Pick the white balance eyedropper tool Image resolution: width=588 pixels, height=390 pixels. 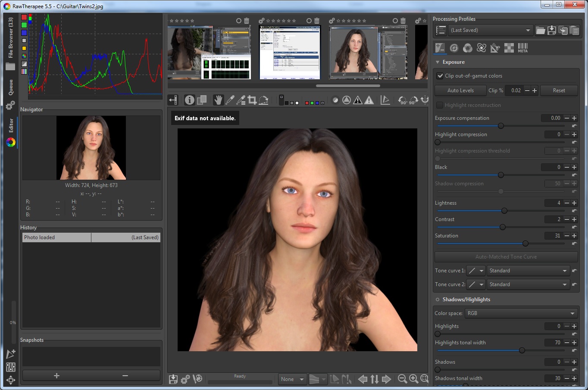(x=230, y=100)
